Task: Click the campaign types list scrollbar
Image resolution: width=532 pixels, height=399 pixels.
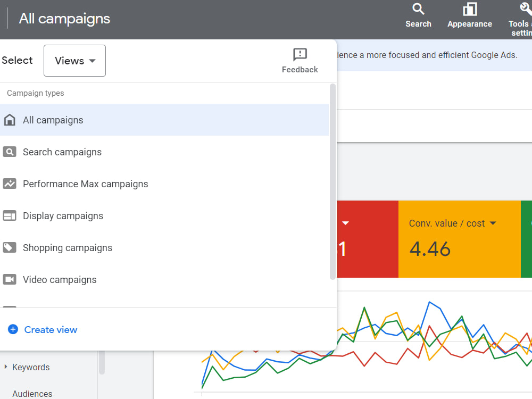Action: [332, 181]
